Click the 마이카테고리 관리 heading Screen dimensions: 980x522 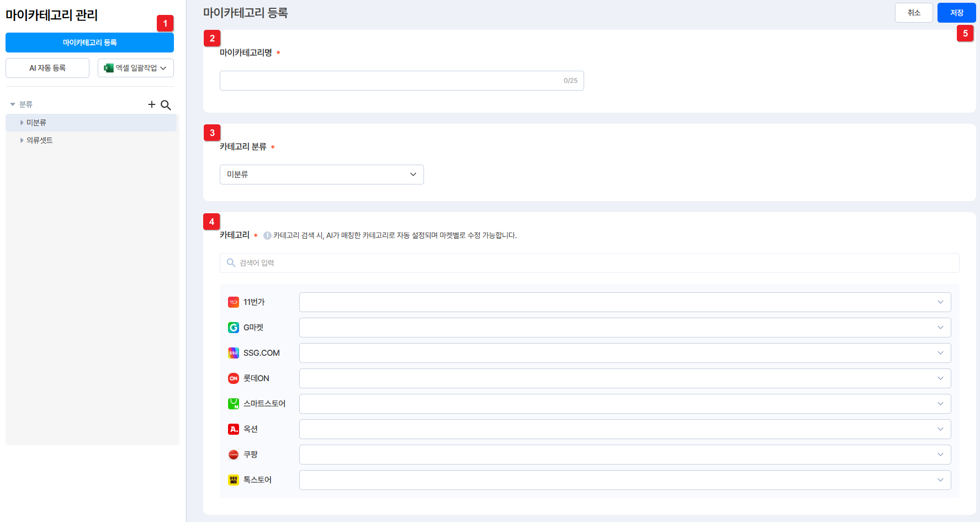click(x=52, y=15)
